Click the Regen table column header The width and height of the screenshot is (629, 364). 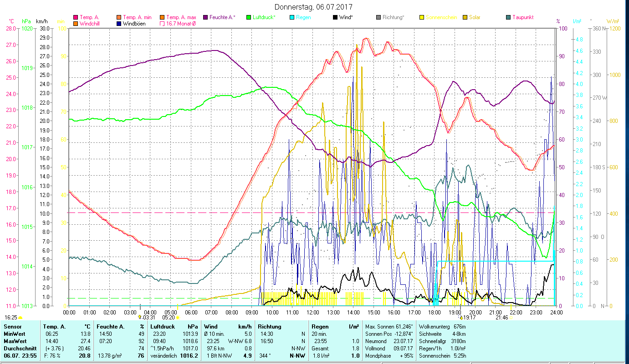pyautogui.click(x=320, y=327)
